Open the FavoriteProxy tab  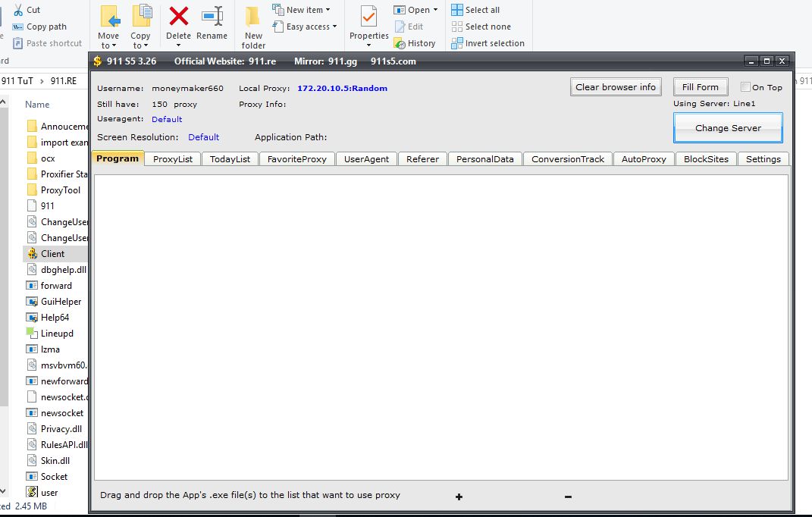tap(297, 159)
